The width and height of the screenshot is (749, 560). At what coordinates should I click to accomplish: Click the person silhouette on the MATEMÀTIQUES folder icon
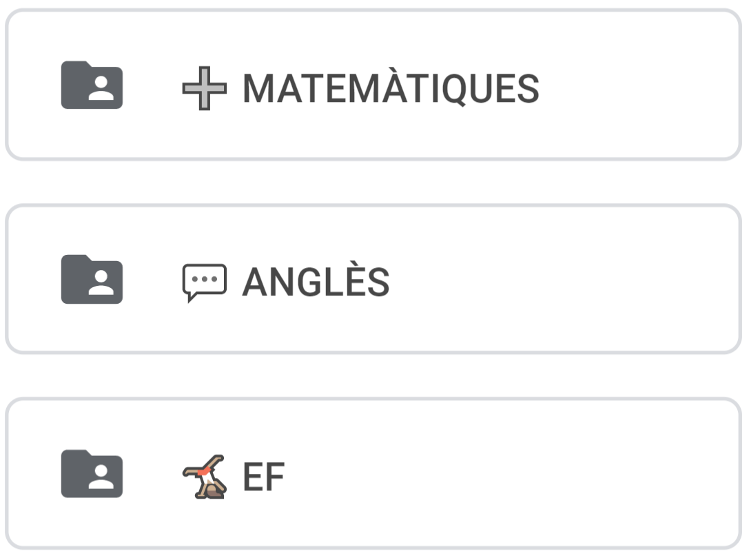pyautogui.click(x=101, y=87)
